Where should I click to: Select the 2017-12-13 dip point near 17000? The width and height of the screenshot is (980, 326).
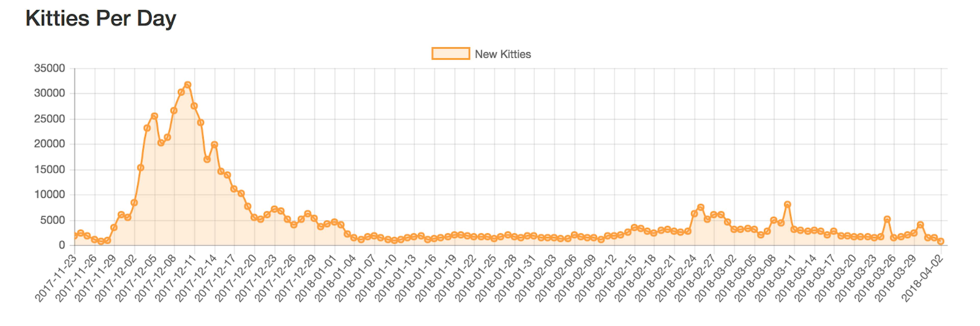207,159
